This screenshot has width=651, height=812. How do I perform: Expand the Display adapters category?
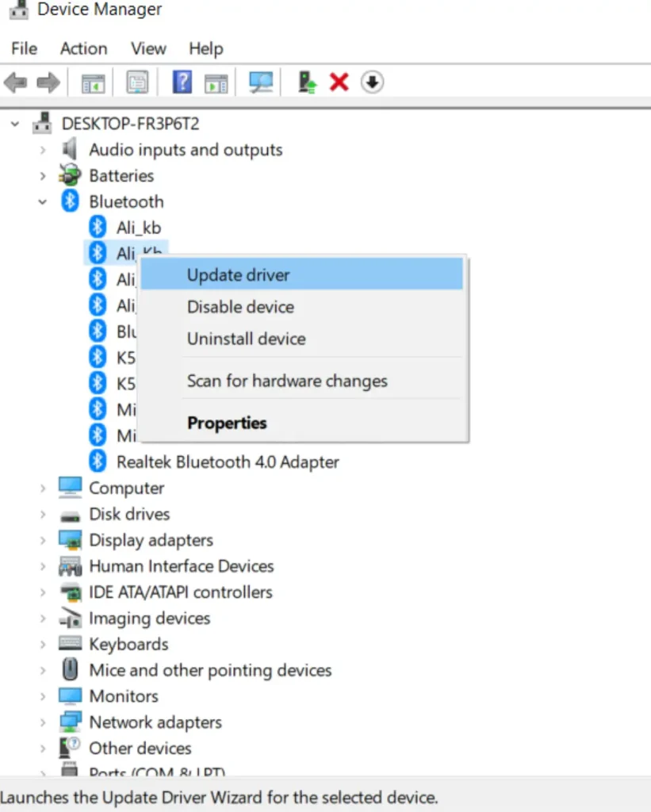43,540
